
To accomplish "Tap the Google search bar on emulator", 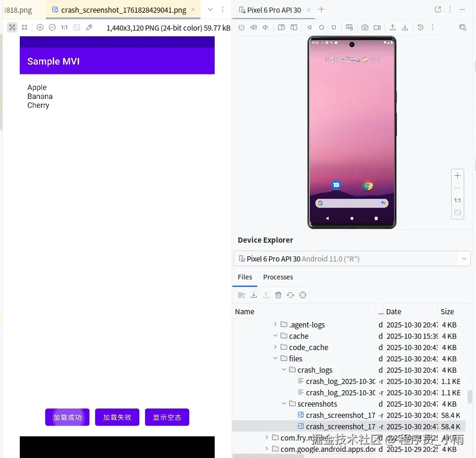I will (352, 203).
